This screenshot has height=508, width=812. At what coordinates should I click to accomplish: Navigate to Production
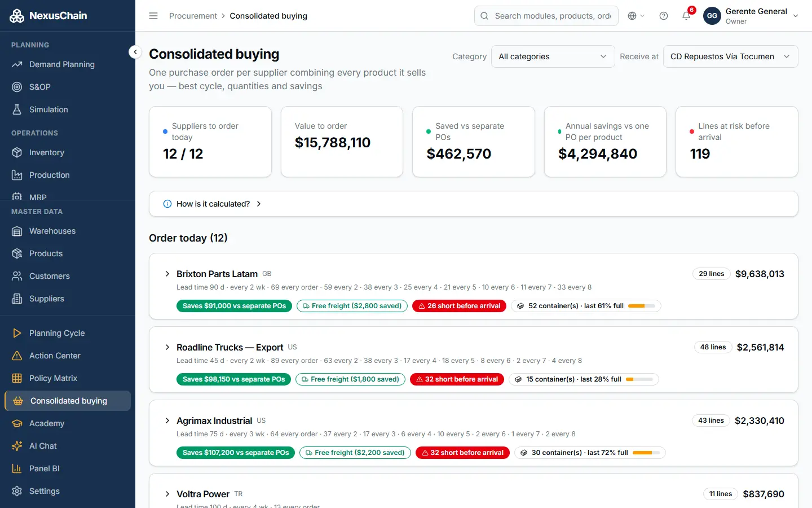click(x=68, y=175)
